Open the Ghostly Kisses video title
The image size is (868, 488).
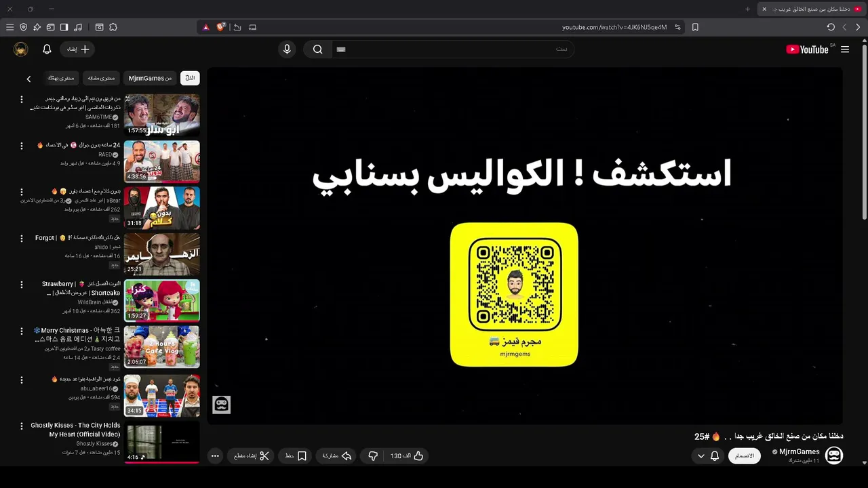click(x=75, y=430)
